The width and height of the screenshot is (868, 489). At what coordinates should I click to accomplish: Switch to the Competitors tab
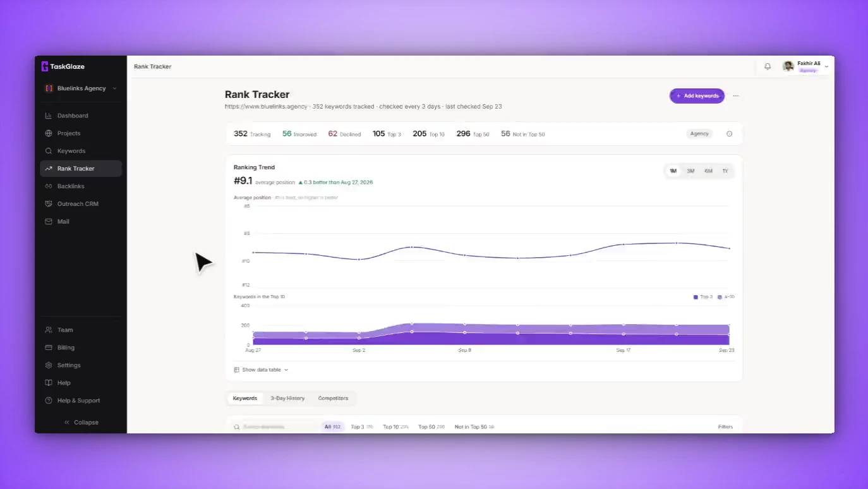pos(333,399)
